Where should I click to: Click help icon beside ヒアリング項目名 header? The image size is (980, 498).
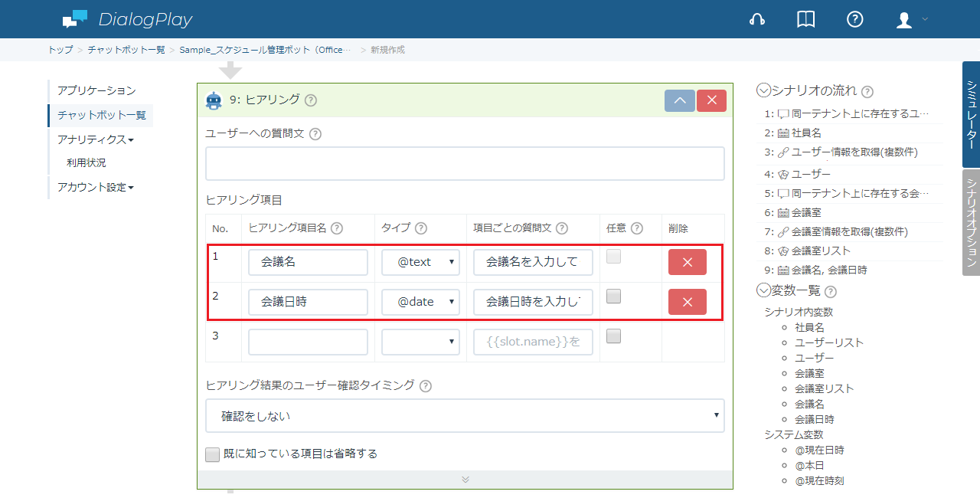336,228
